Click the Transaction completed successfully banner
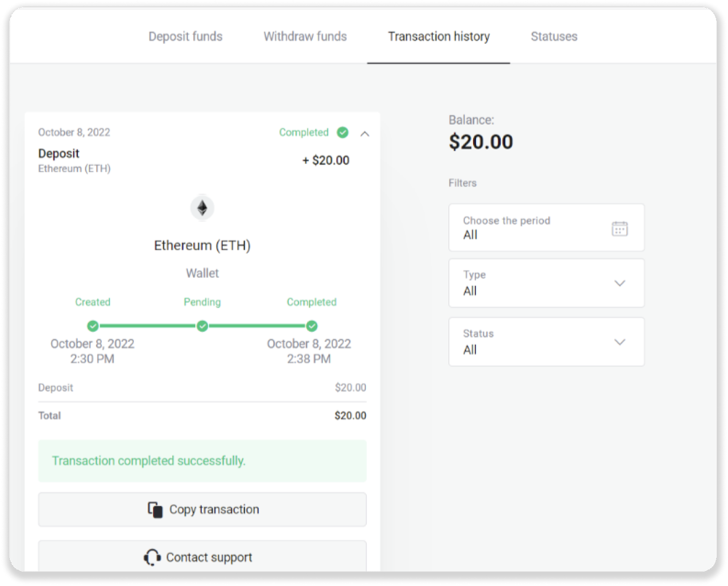The height and width of the screenshot is (586, 728). (202, 461)
